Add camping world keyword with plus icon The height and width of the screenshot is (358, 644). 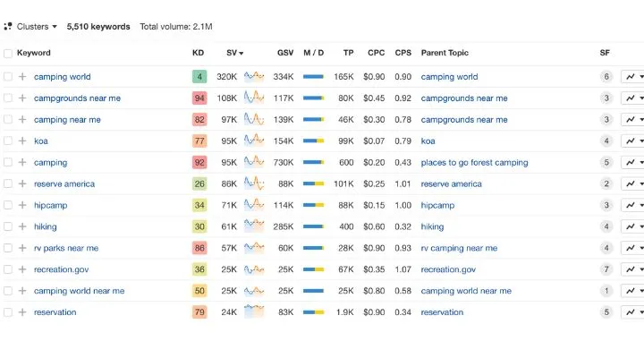(22, 76)
